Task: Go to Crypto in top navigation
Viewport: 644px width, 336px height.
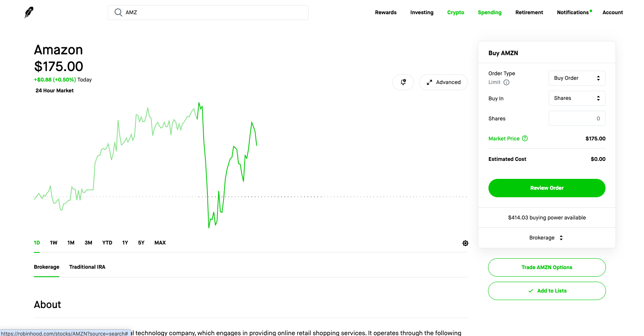Action: coord(456,13)
